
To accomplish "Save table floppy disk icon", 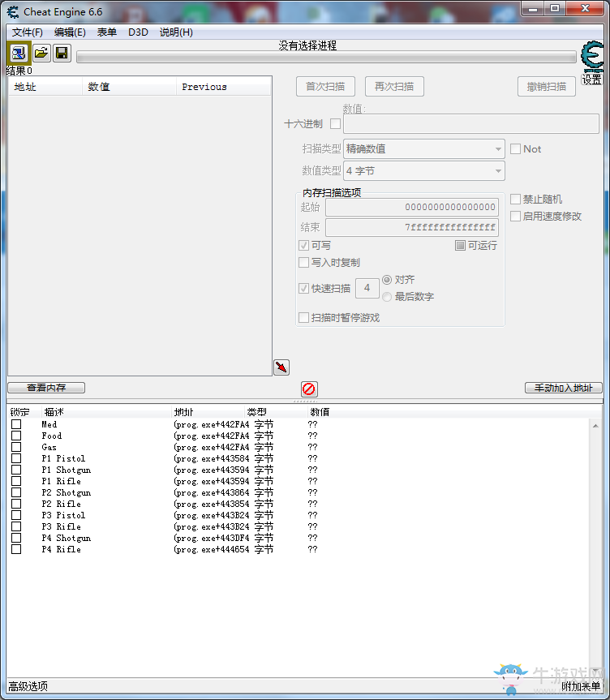I will pyautogui.click(x=62, y=53).
